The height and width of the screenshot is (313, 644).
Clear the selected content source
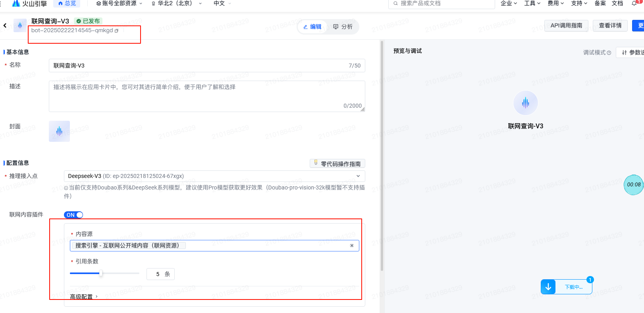352,245
